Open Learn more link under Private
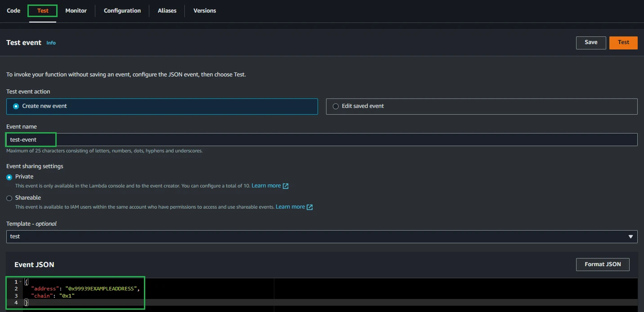Screen dimensions: 644x312 266,186
